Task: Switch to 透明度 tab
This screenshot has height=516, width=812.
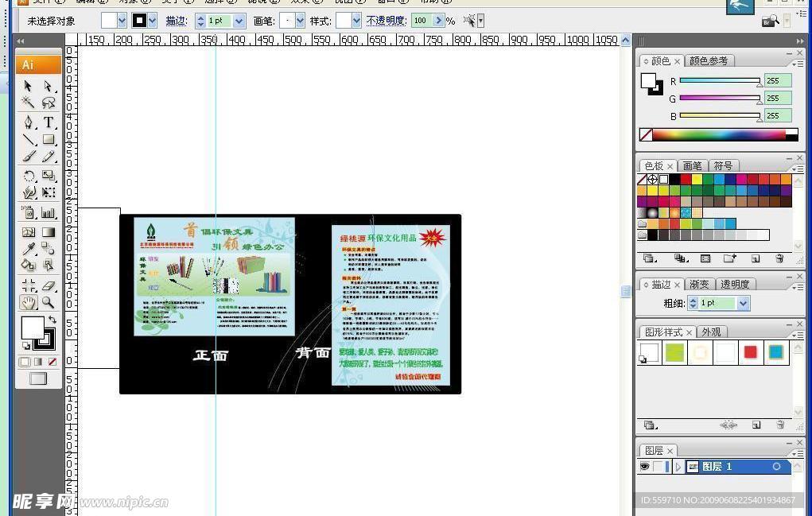Action: [735, 284]
